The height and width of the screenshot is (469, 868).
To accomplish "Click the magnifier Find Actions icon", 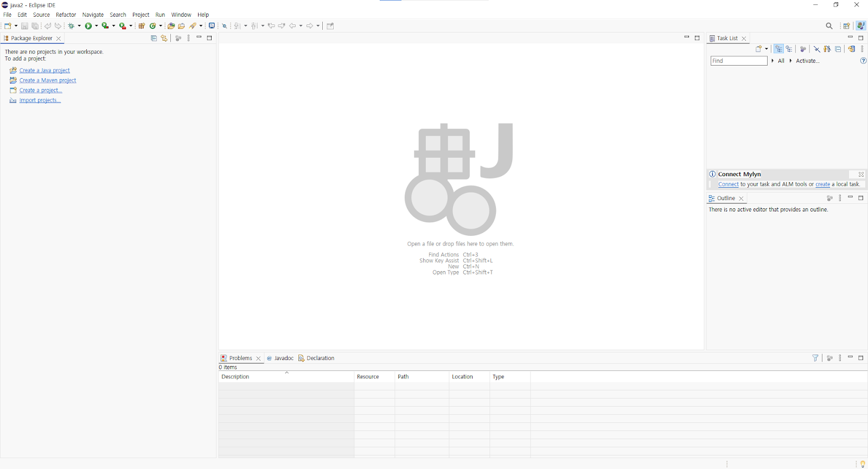I will point(829,25).
